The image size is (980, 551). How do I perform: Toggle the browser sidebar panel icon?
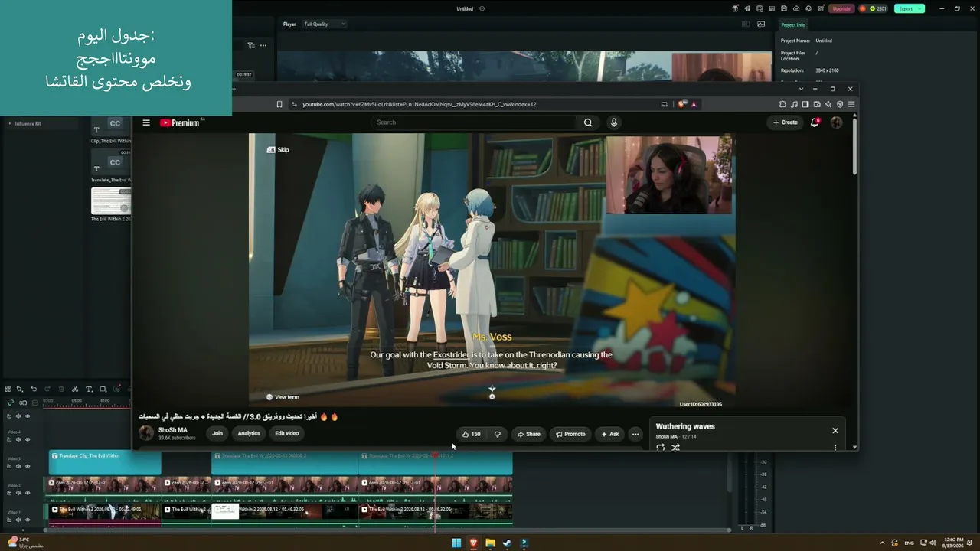[x=805, y=104]
